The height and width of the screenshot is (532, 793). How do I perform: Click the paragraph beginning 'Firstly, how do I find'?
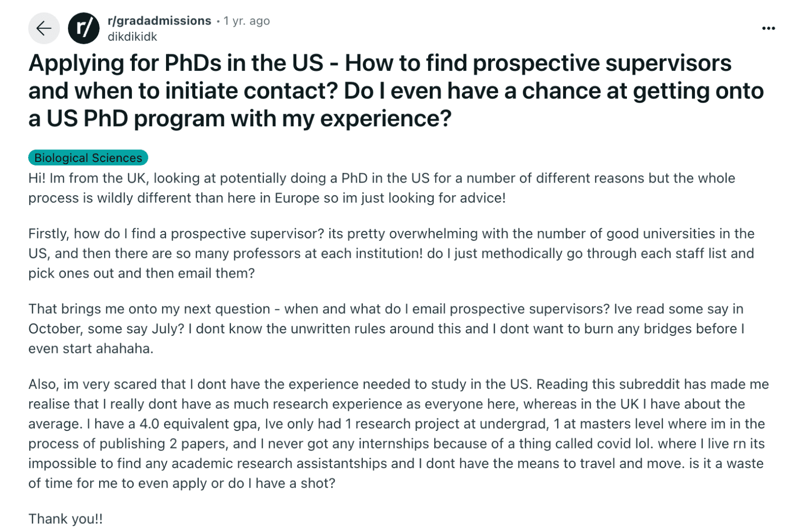click(391, 253)
